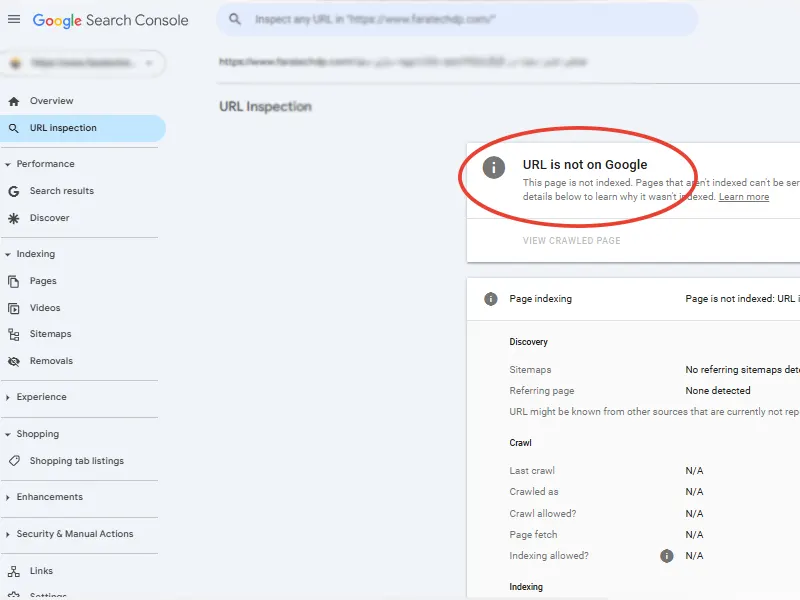Open the property selector dropdown
Image resolution: width=800 pixels, height=600 pixels.
point(82,63)
